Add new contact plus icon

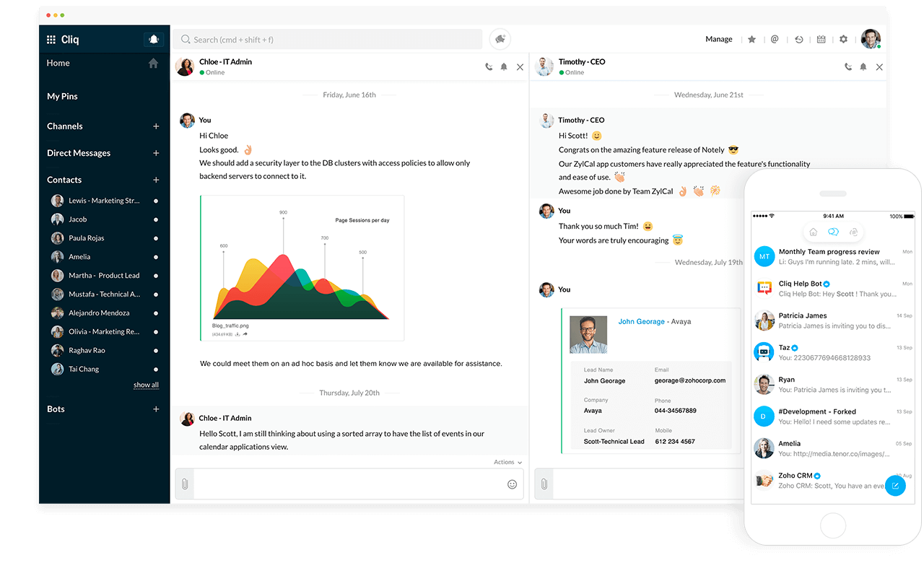(156, 180)
